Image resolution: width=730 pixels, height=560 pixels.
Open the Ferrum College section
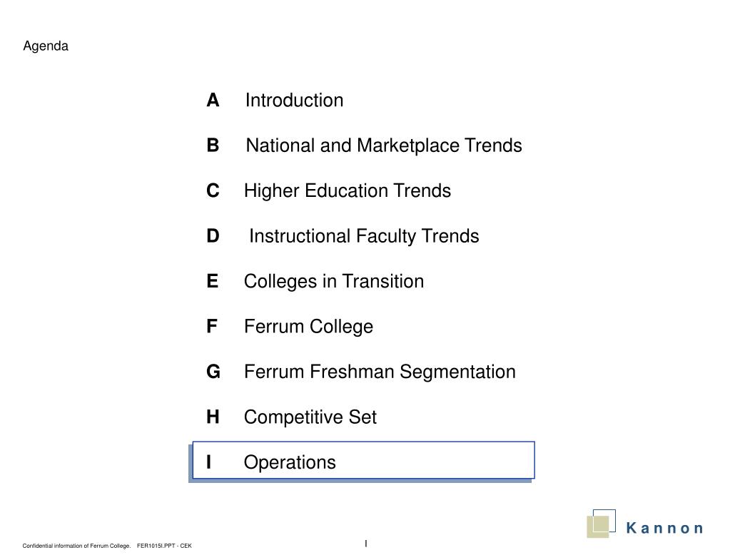pos(309,327)
